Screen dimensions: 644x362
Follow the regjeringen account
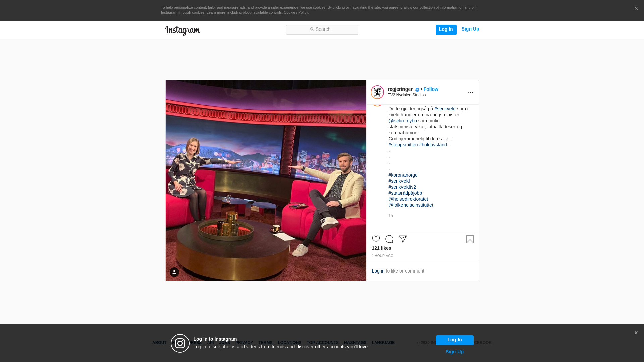click(431, 89)
